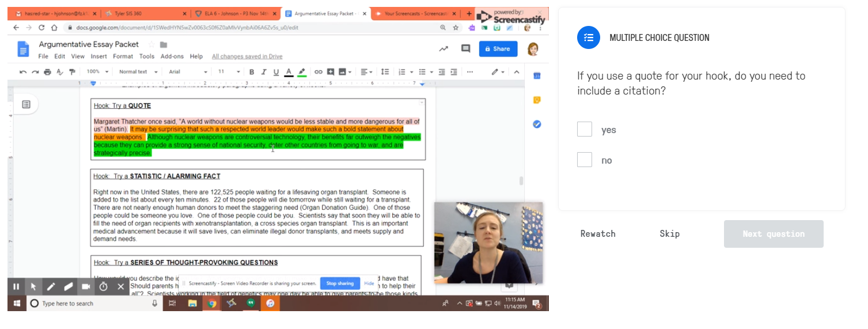Open the comment history icon

point(465,49)
